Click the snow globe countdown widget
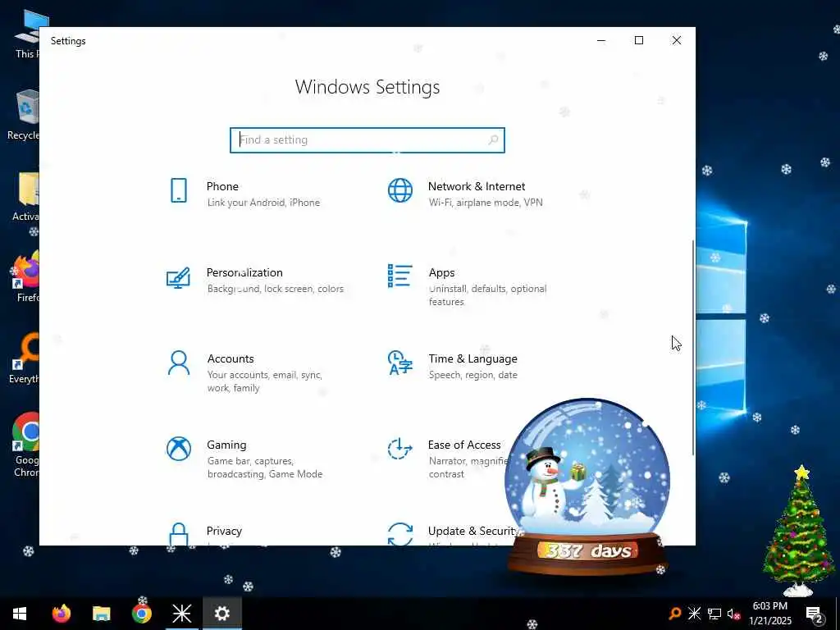The width and height of the screenshot is (840, 630). point(587,486)
